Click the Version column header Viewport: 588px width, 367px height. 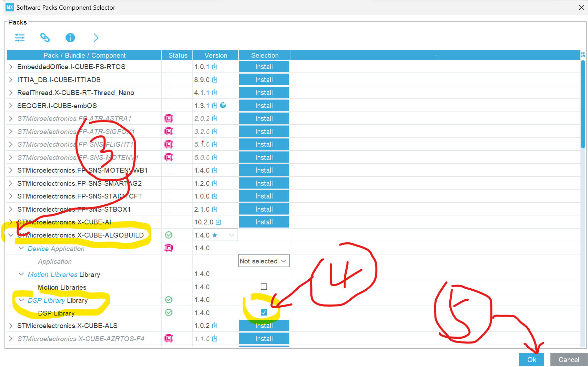(216, 55)
